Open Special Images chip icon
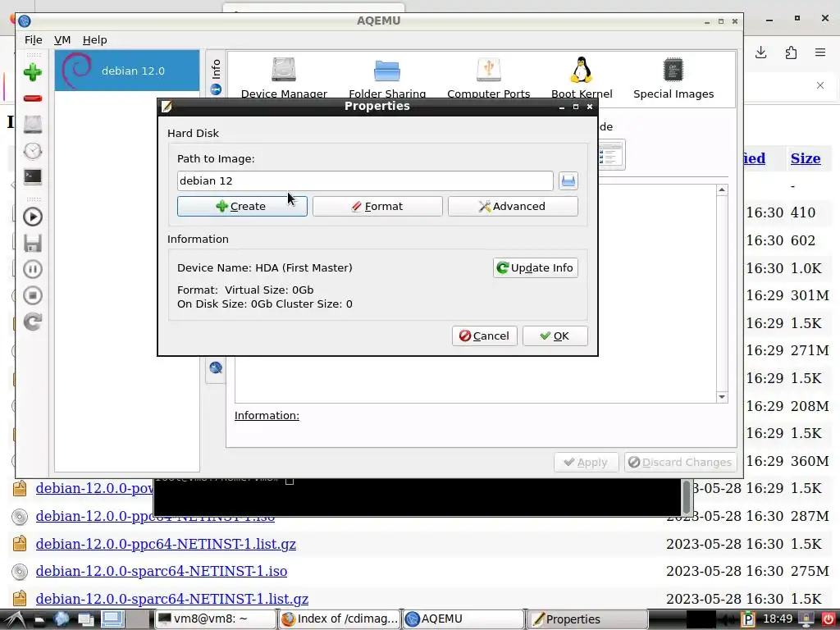The width and height of the screenshot is (840, 630). [673, 78]
